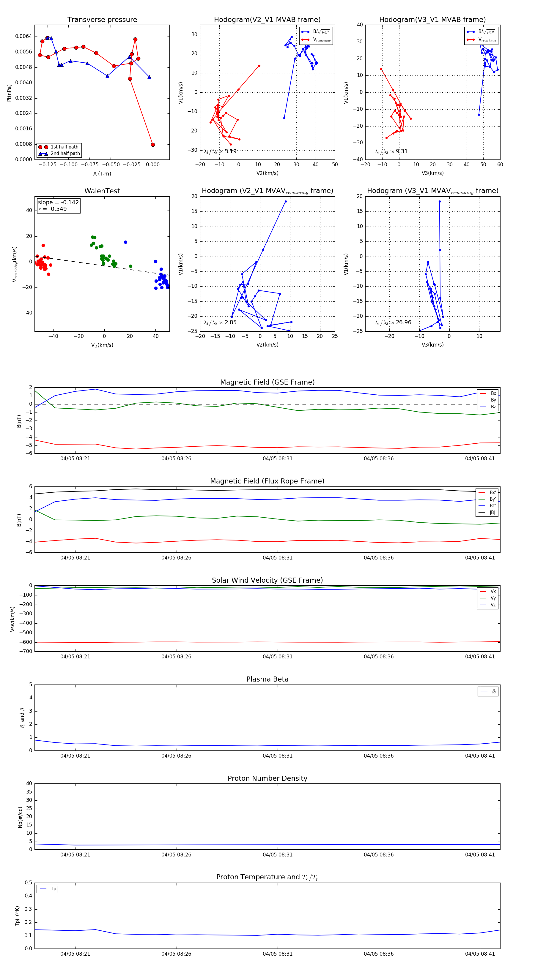The image size is (535, 980).
Task: Click the 'slope = -0.142' annotation
Action: [x=58, y=203]
